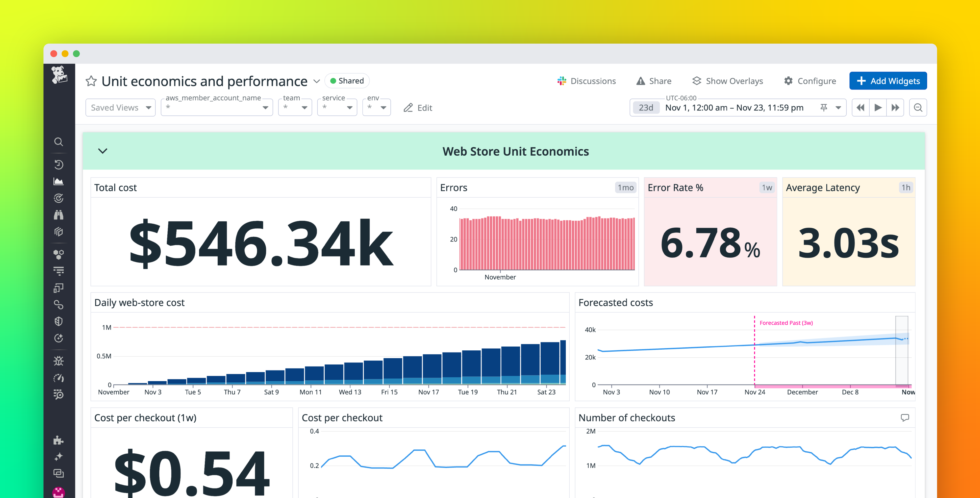Click the Shared status pill

347,81
